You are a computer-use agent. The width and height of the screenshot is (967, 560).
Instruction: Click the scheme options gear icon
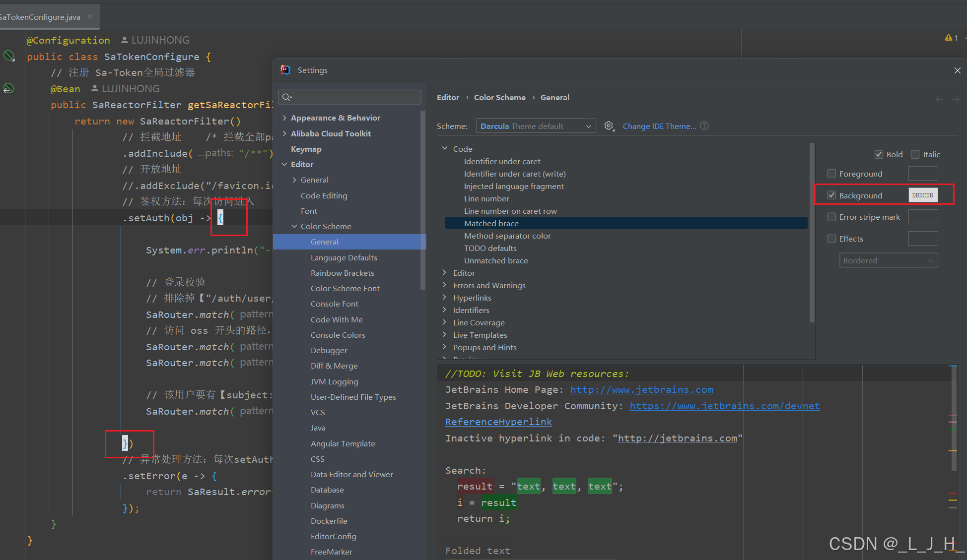click(609, 126)
